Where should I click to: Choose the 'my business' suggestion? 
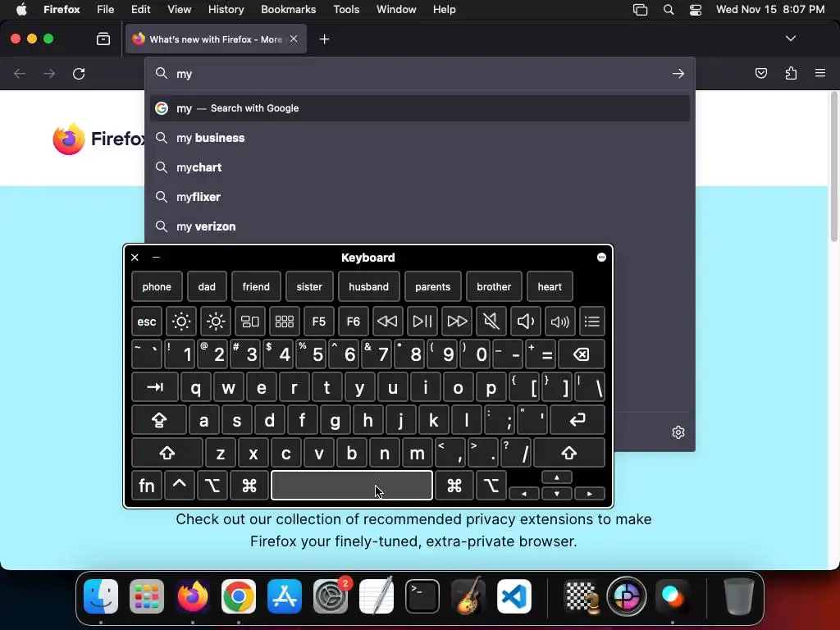point(420,138)
